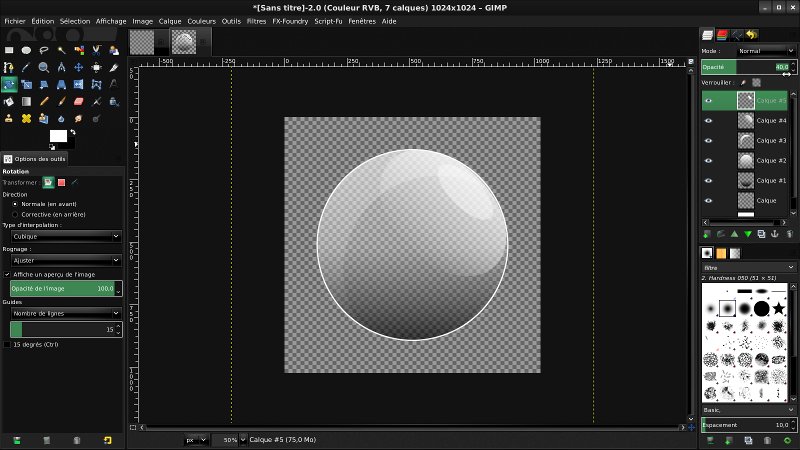This screenshot has width=800, height=450.
Task: Open the px unit dropdown
Action: click(196, 440)
